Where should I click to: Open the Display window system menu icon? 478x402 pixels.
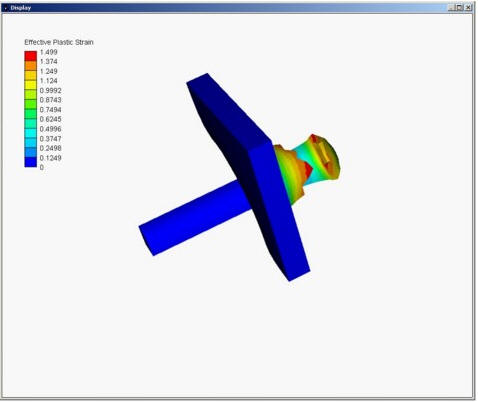[5, 8]
